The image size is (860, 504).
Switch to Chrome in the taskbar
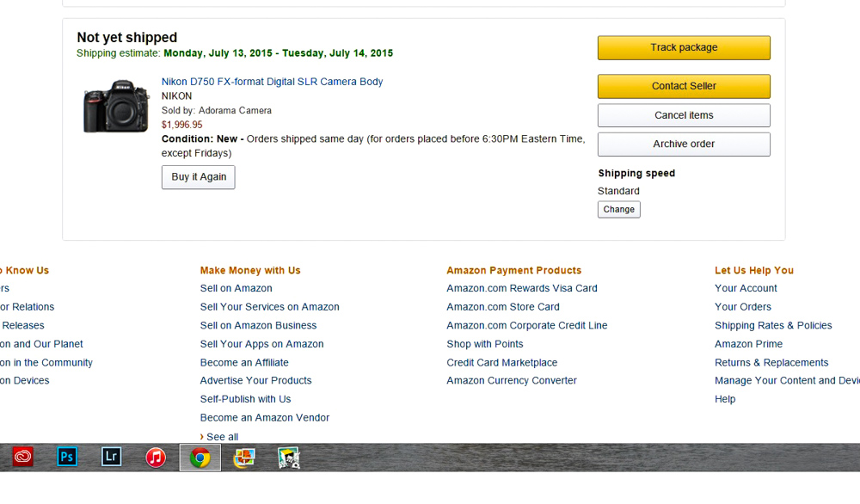click(200, 458)
